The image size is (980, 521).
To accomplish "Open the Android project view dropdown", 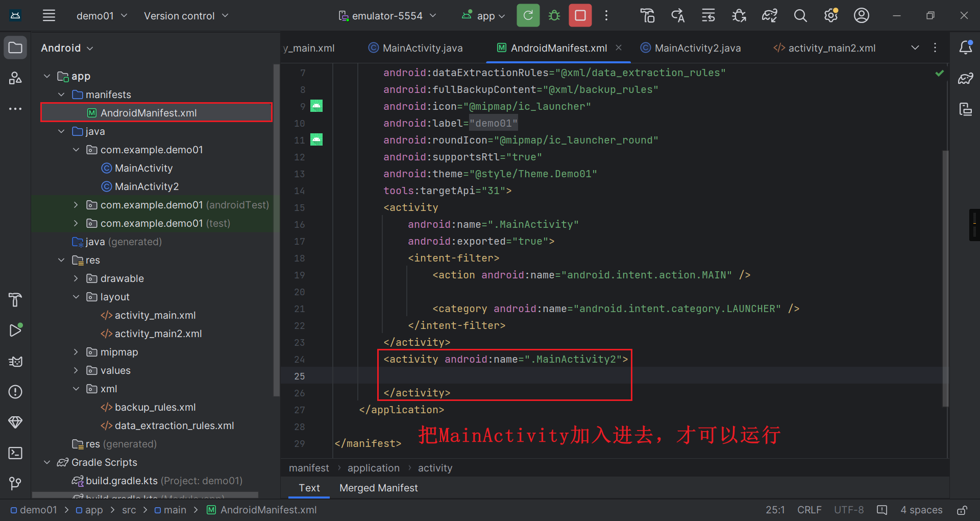I will 67,48.
